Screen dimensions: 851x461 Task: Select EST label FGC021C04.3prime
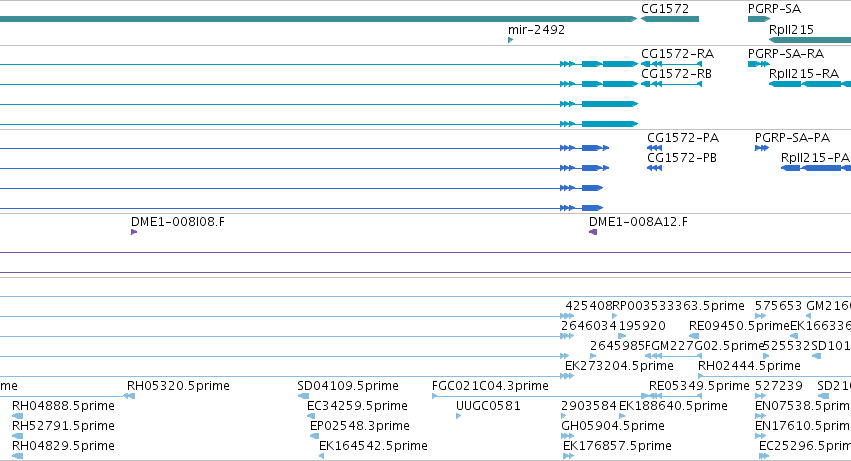click(490, 386)
